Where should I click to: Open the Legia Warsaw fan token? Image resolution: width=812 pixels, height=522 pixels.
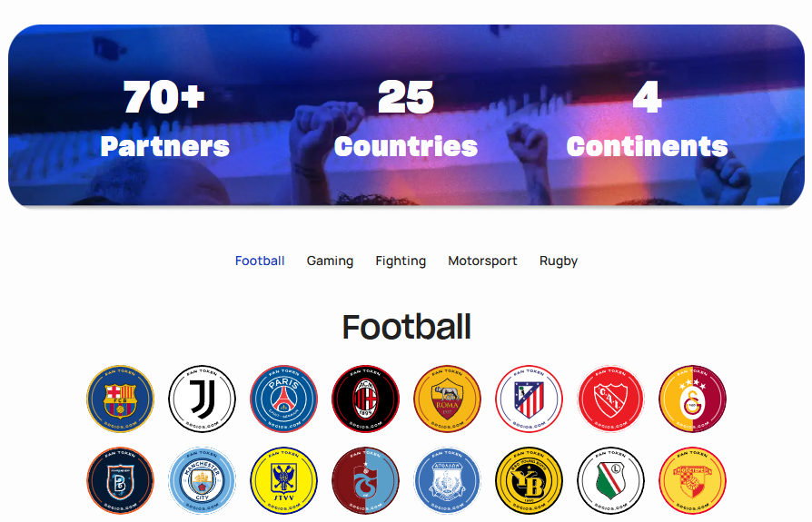pos(611,480)
